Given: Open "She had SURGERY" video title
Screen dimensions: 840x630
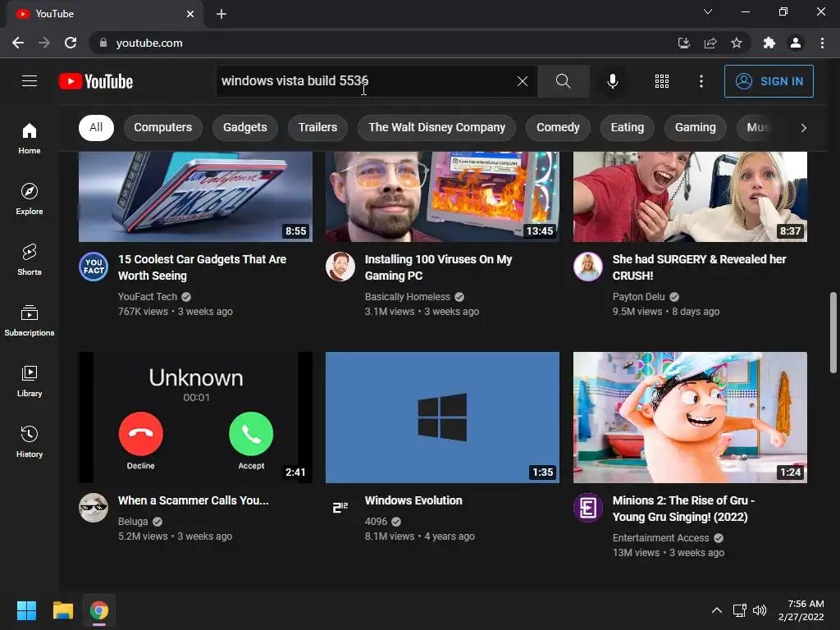Looking at the screenshot, I should pos(699,267).
